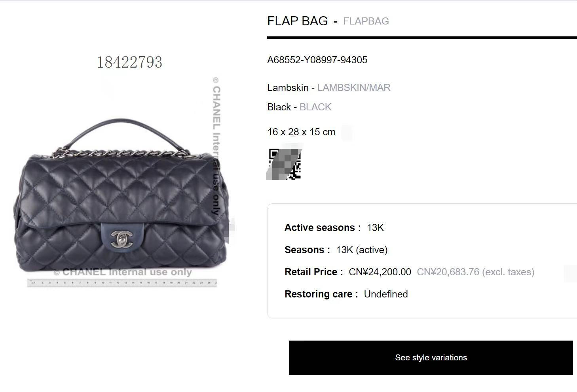The height and width of the screenshot is (392, 577).
Task: Click the retail price CN¥24,200.00
Action: [380, 272]
